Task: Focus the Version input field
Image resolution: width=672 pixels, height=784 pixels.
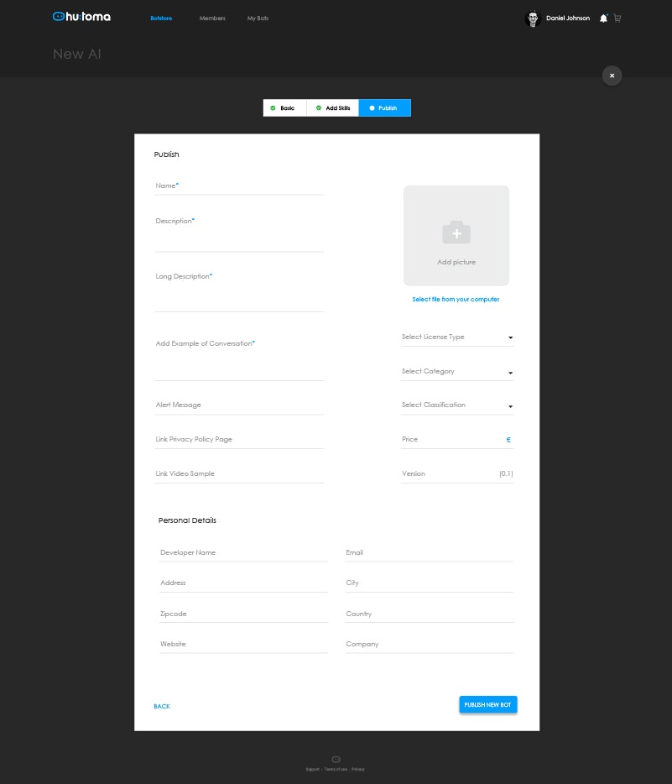Action: [x=457, y=473]
